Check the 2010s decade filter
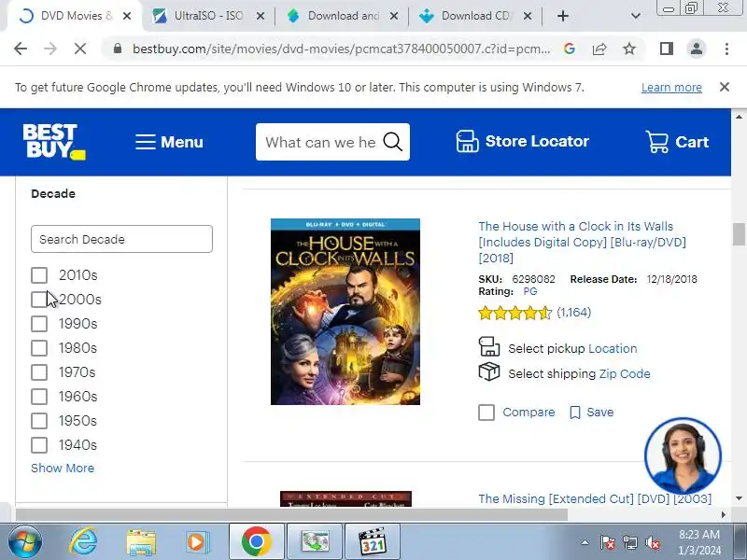Viewport: 747px width, 560px height. tap(39, 275)
